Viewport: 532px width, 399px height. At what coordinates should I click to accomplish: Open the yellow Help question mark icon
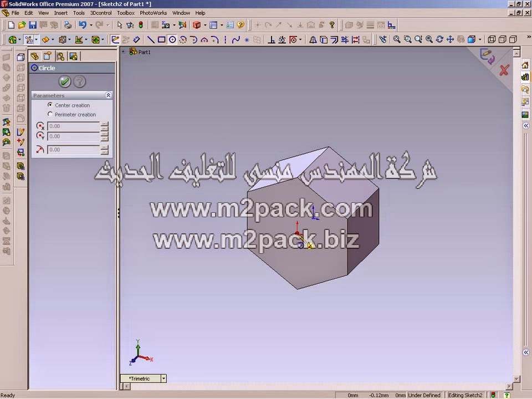(241, 25)
